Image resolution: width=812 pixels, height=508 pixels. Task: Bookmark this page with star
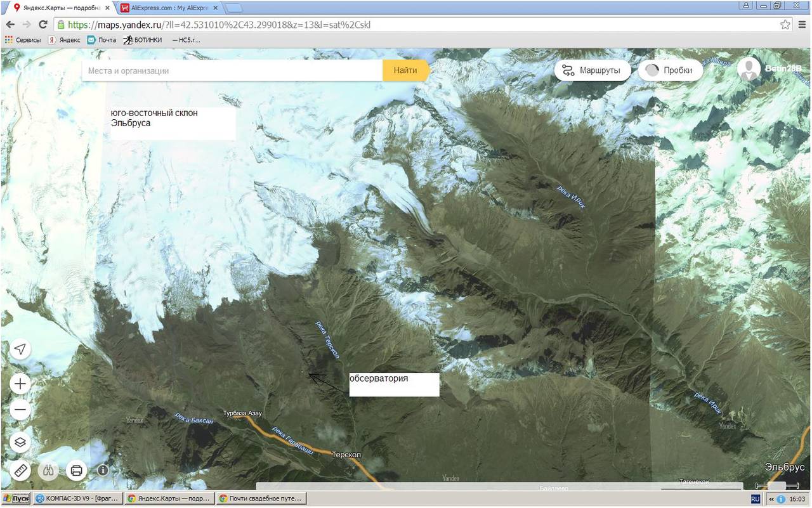pyautogui.click(x=785, y=25)
